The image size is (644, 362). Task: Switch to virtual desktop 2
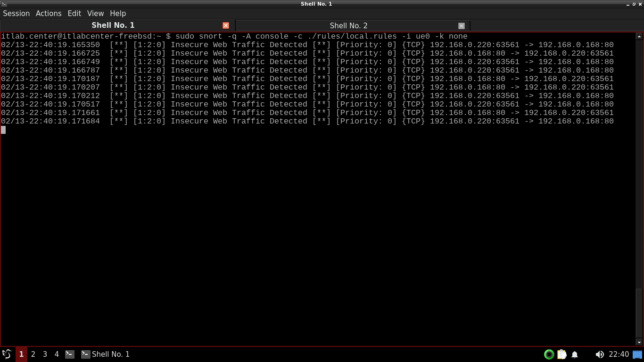coord(33,354)
